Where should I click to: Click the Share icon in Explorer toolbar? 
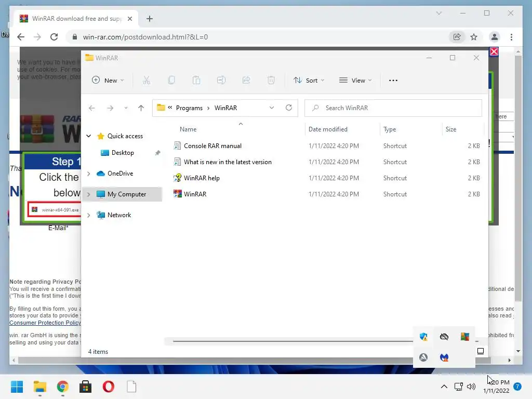tap(246, 81)
